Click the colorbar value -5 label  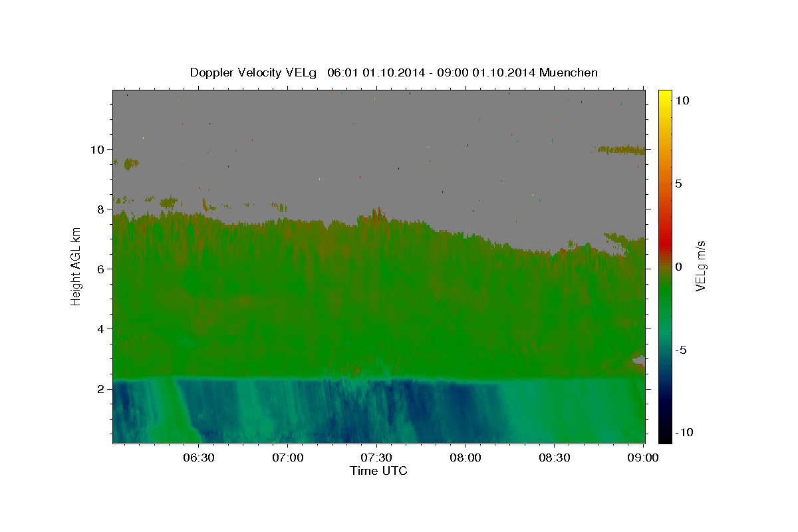click(681, 349)
